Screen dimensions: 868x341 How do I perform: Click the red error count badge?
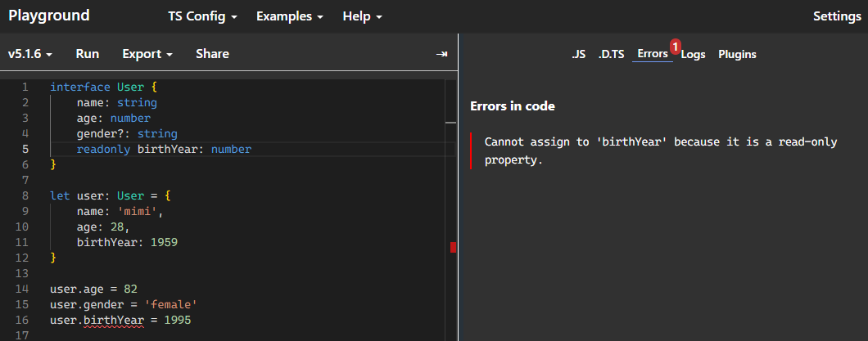(x=675, y=47)
